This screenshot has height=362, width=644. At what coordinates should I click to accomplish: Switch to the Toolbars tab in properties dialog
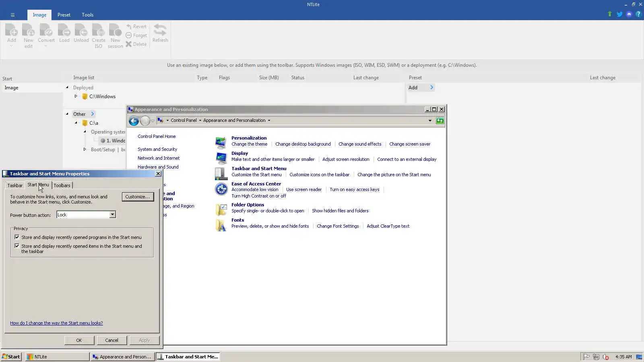[62, 185]
